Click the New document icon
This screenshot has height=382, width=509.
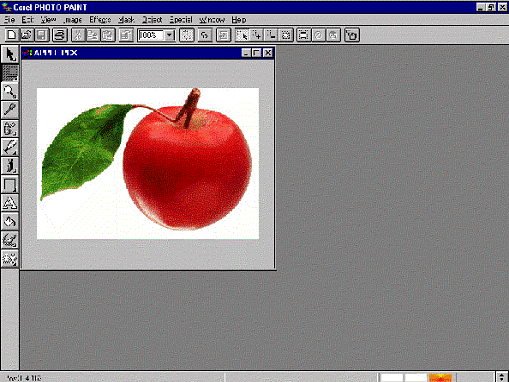tap(12, 35)
